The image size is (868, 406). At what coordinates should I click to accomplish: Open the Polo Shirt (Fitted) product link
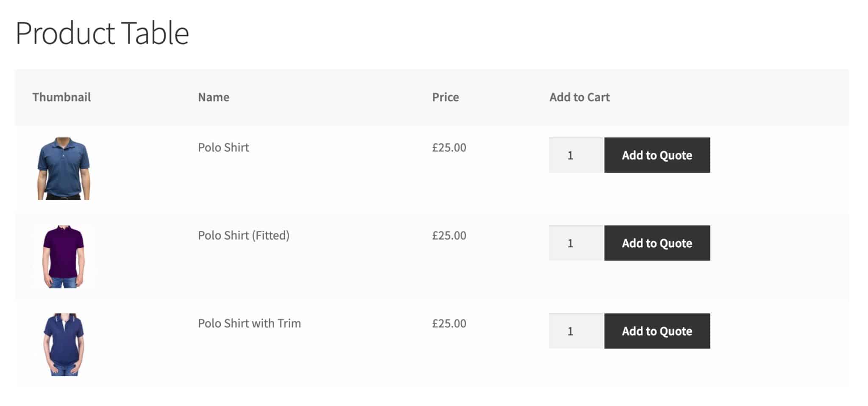(x=243, y=235)
